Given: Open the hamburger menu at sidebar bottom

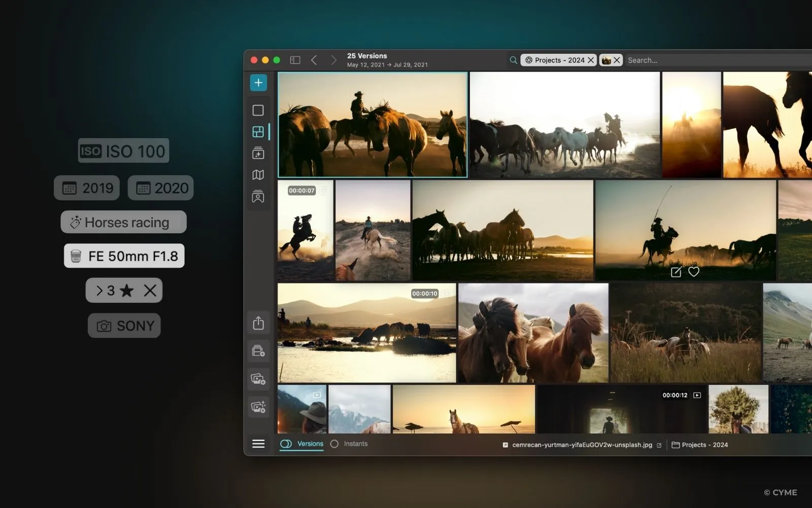Looking at the screenshot, I should (x=258, y=443).
